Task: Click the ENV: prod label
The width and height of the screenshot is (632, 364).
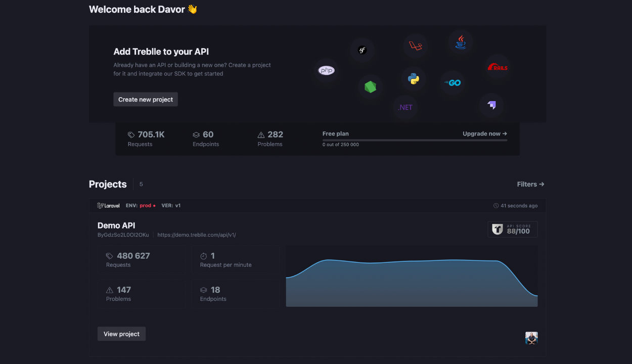Action: pyautogui.click(x=141, y=206)
